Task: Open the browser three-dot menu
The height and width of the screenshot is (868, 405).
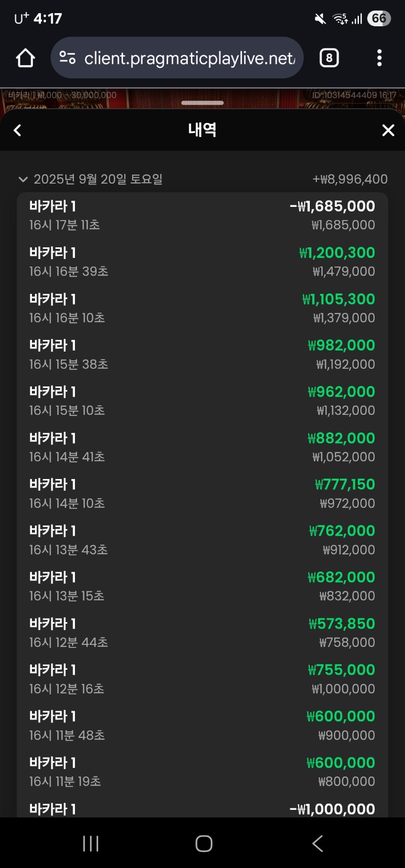Action: point(379,58)
